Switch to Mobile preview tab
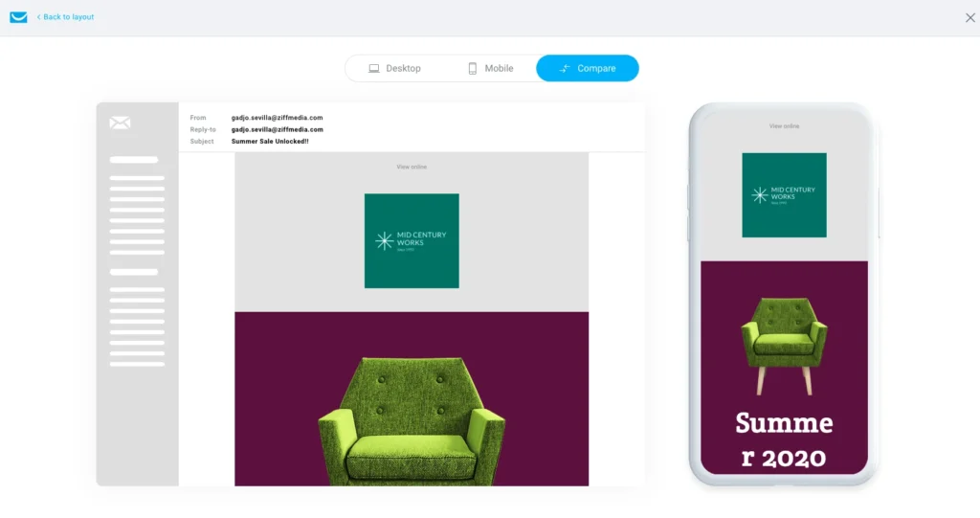Viewport: 980px width, 518px height. click(x=491, y=68)
